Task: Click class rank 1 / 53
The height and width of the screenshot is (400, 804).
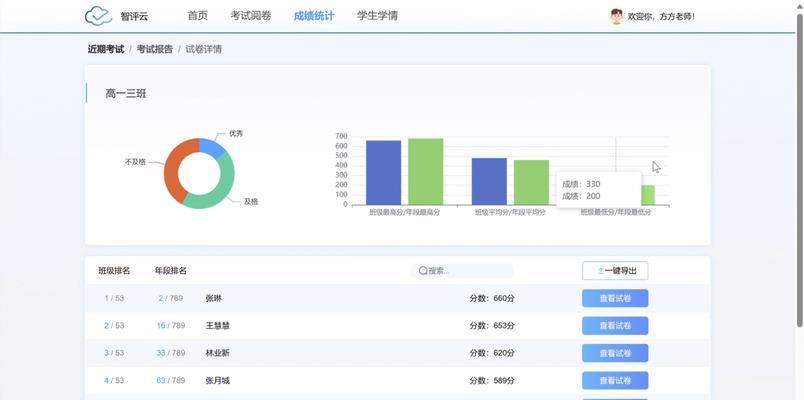Action: (x=114, y=298)
